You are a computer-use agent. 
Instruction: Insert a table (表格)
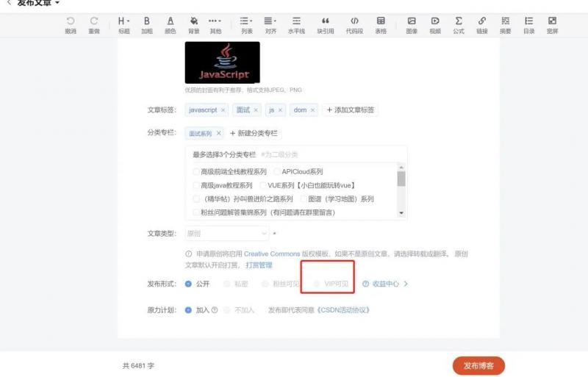tap(381, 24)
